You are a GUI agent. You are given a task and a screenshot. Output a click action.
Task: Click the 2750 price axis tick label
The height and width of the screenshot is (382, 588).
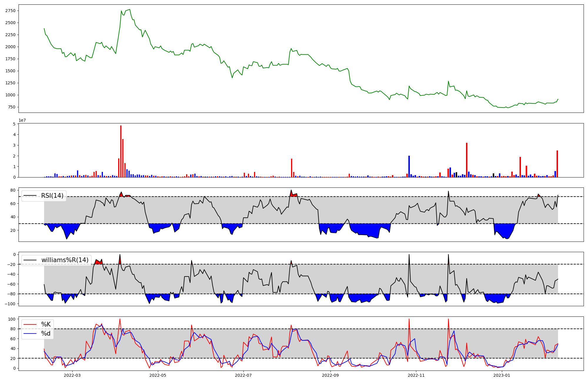(10, 11)
